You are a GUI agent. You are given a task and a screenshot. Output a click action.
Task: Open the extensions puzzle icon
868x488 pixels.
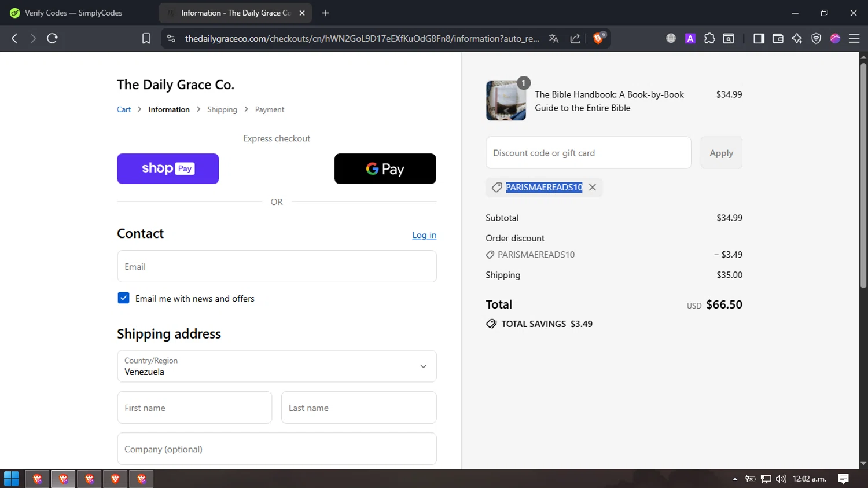pyautogui.click(x=709, y=38)
